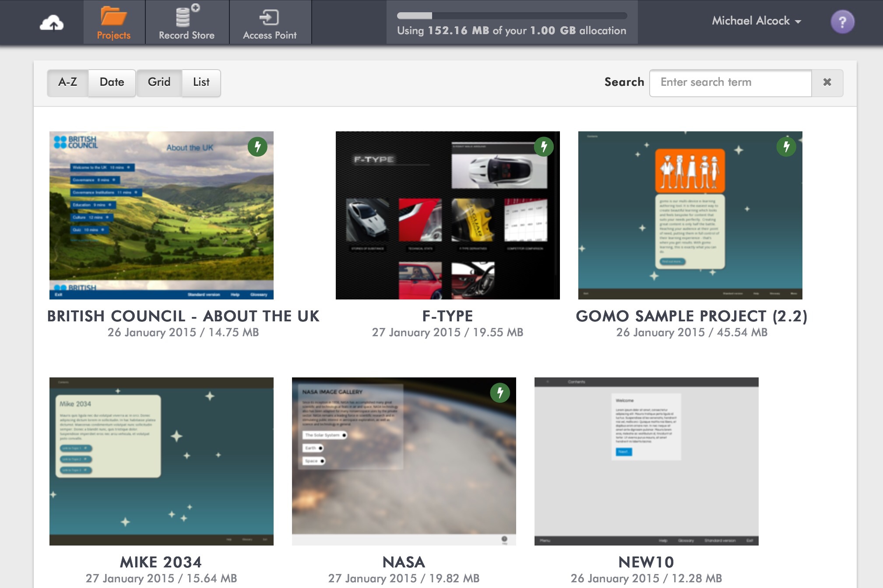Click the storage usage allocation text
This screenshot has width=883, height=588.
coord(512,31)
